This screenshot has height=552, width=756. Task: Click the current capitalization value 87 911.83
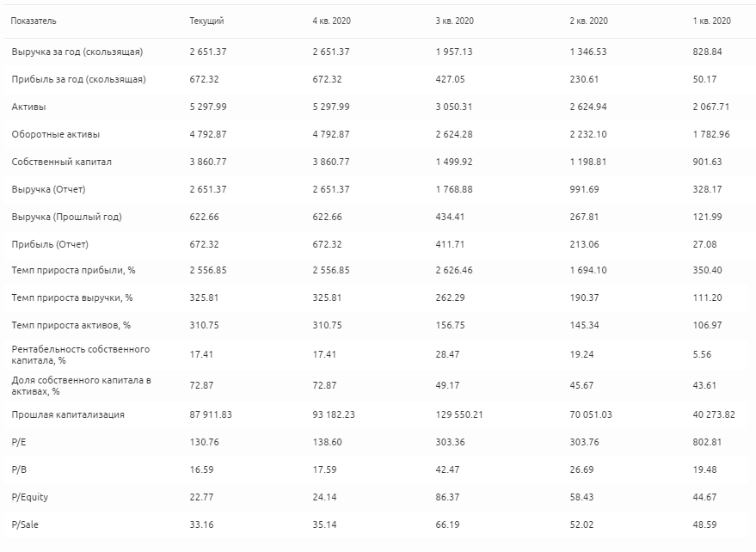[211, 414]
